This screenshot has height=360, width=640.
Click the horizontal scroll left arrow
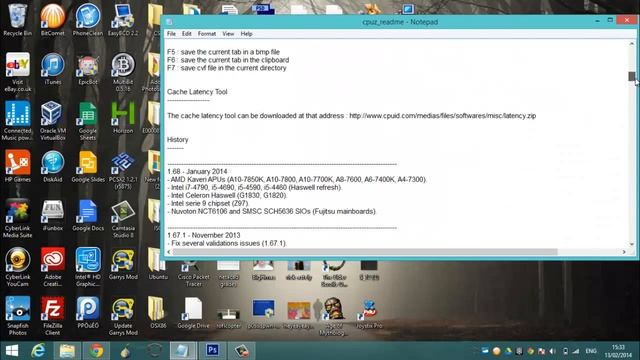(x=169, y=252)
